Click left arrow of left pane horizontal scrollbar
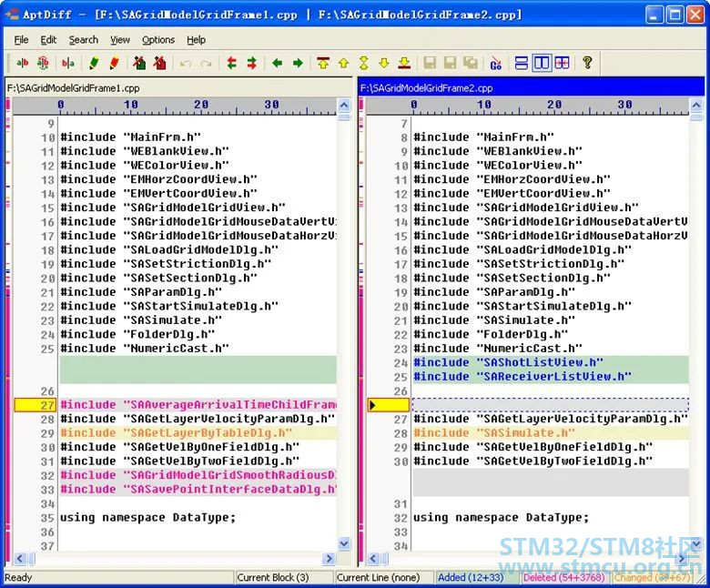 click(x=20, y=559)
